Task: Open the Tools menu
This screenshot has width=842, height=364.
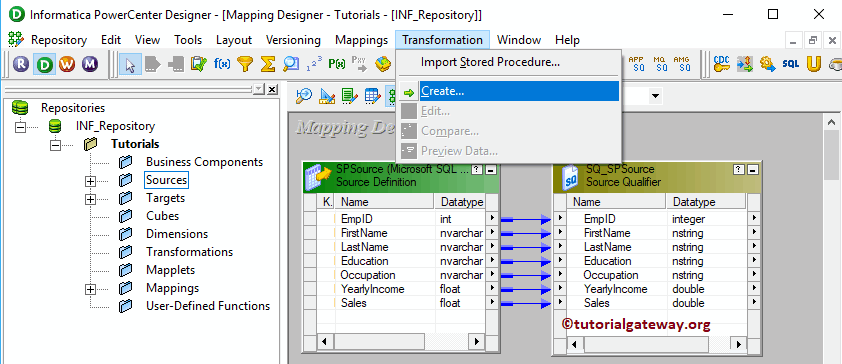Action: 188,40
